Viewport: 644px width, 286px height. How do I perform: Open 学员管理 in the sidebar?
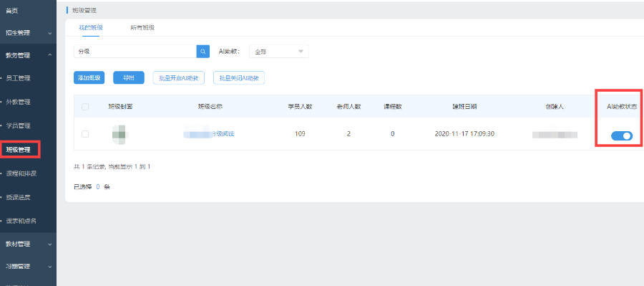18,125
